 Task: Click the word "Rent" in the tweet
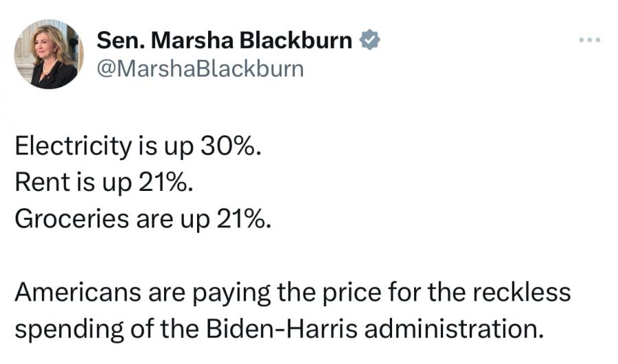click(34, 182)
